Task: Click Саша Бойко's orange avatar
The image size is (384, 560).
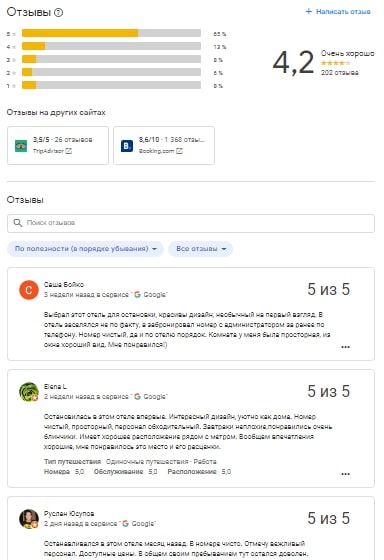Action: click(29, 290)
